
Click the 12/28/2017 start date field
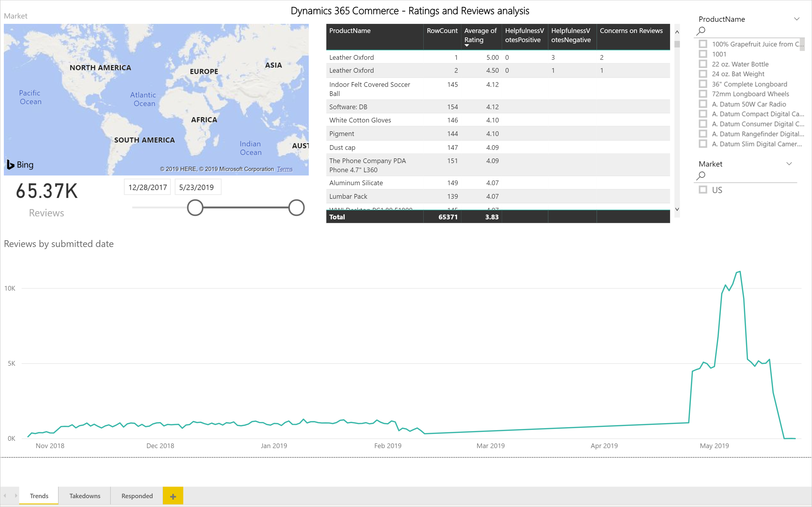click(147, 187)
